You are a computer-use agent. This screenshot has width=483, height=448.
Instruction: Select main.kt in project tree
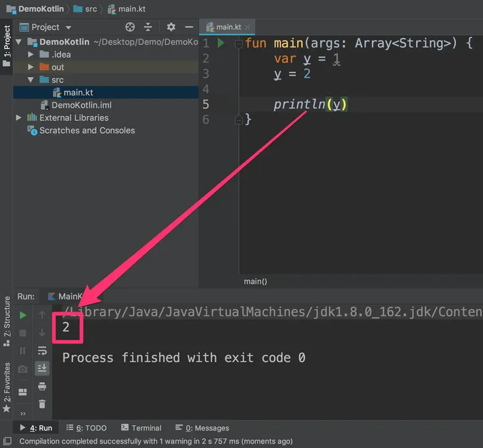(106, 93)
